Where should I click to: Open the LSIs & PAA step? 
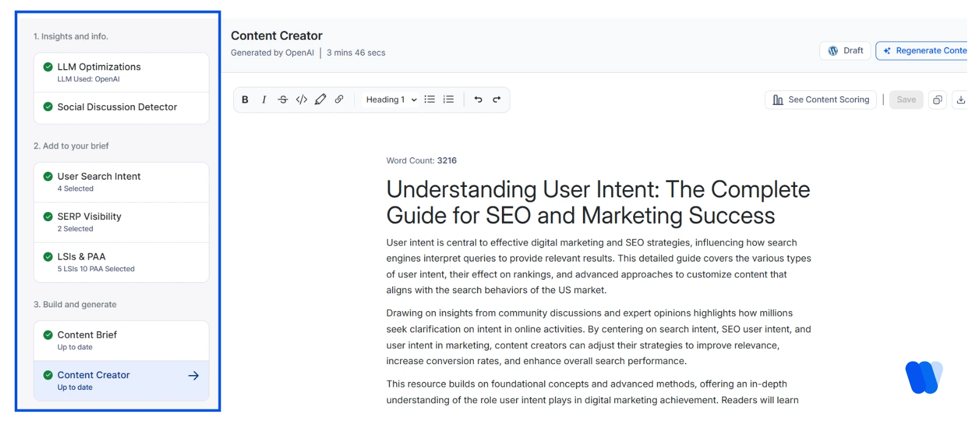click(x=122, y=262)
